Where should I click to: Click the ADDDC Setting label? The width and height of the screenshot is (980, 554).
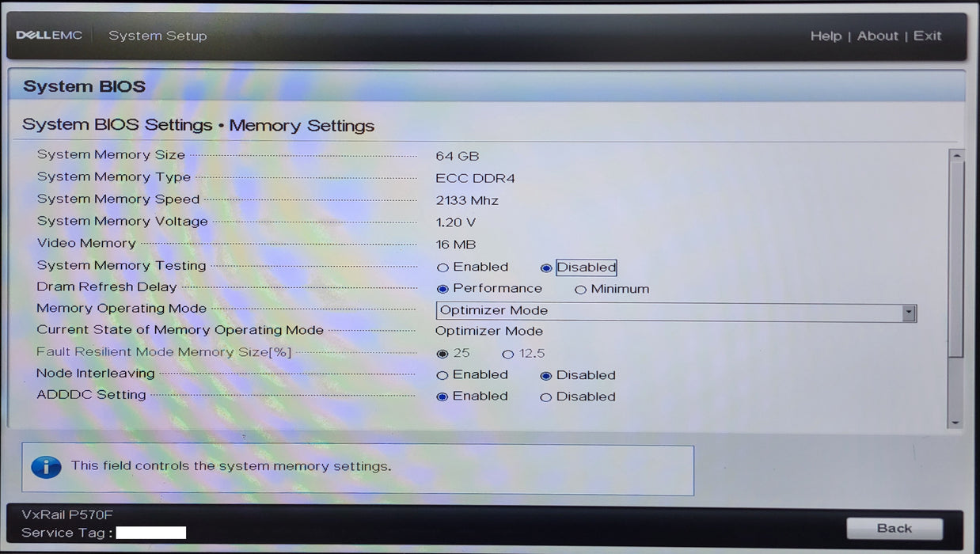click(91, 395)
